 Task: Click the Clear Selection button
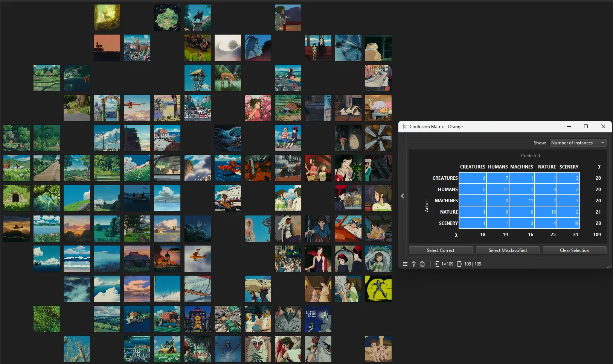click(x=574, y=250)
